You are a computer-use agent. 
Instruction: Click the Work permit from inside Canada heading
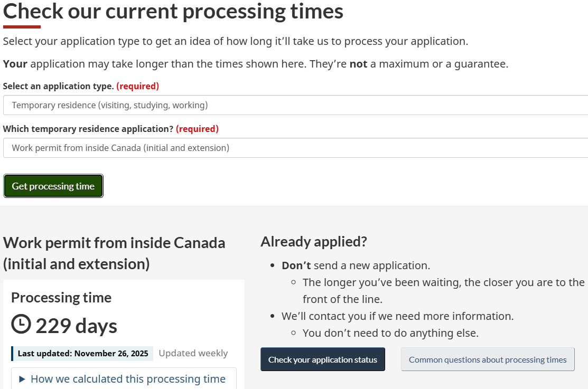pos(114,253)
